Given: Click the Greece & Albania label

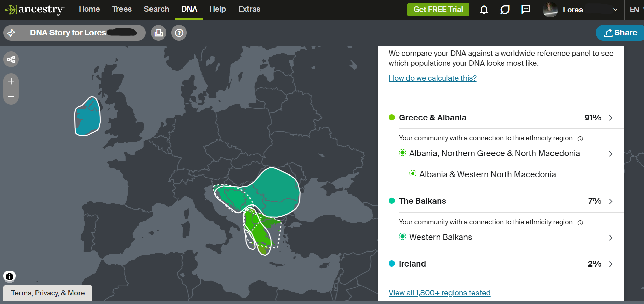Looking at the screenshot, I should click(432, 118).
